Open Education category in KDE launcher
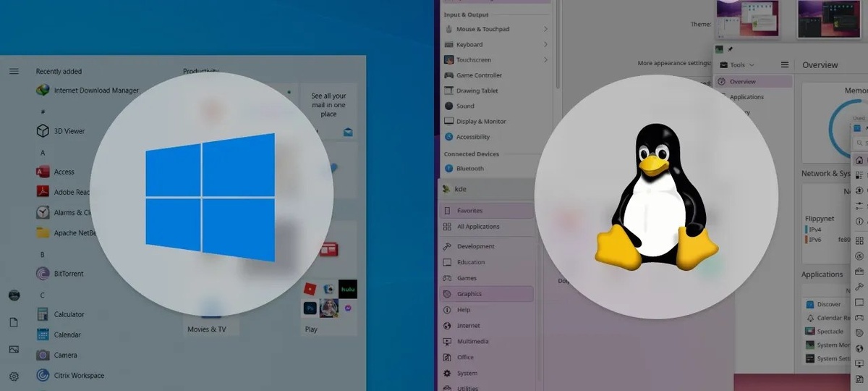This screenshot has height=391, width=868. [486, 263]
